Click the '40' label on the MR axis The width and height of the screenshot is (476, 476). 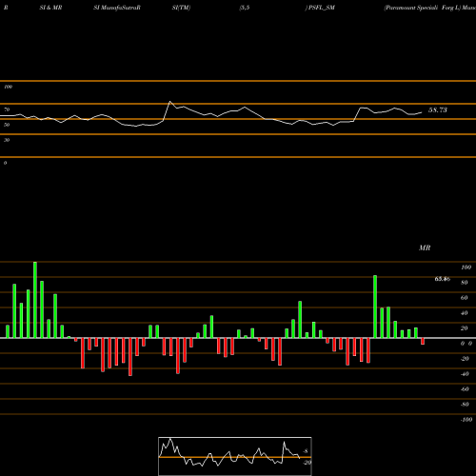pos(464,313)
